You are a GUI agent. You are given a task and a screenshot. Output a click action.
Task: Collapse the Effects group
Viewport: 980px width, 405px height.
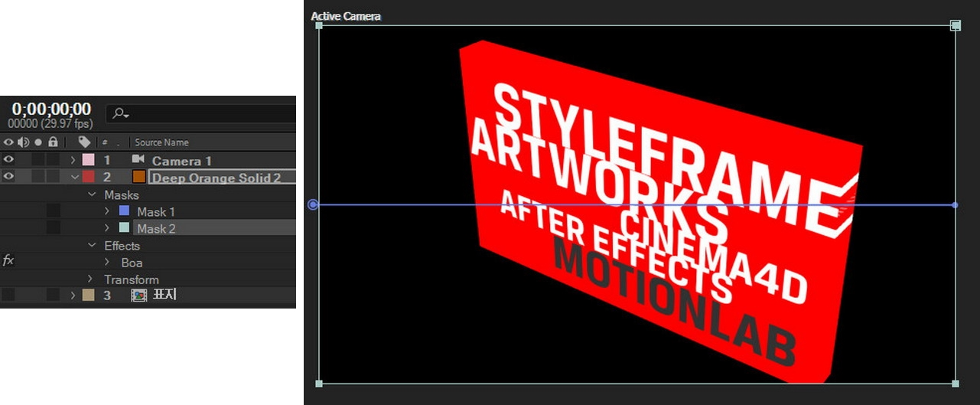pos(93,246)
